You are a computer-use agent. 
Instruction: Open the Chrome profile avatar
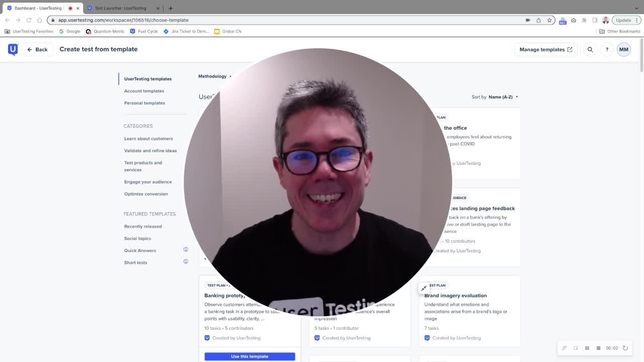coord(606,20)
